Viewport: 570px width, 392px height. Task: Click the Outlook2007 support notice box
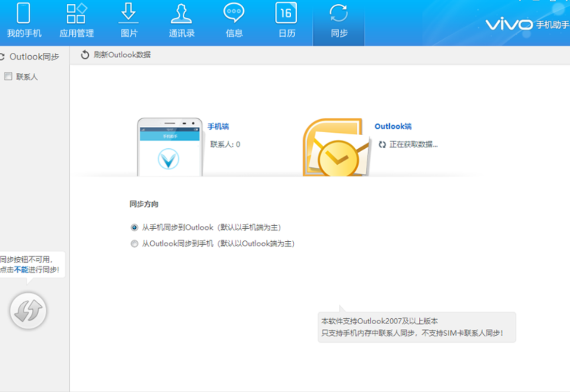tap(417, 327)
